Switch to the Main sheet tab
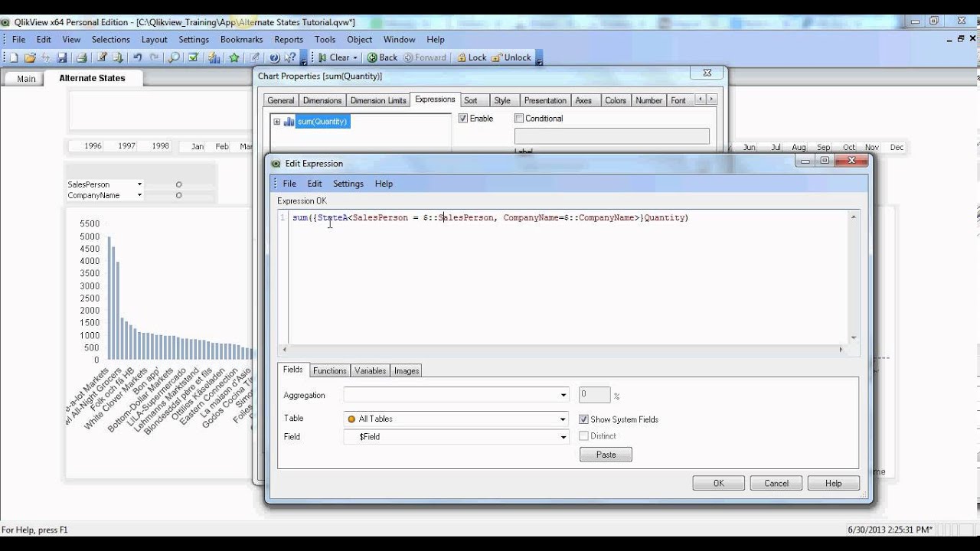980x551 pixels. point(26,79)
